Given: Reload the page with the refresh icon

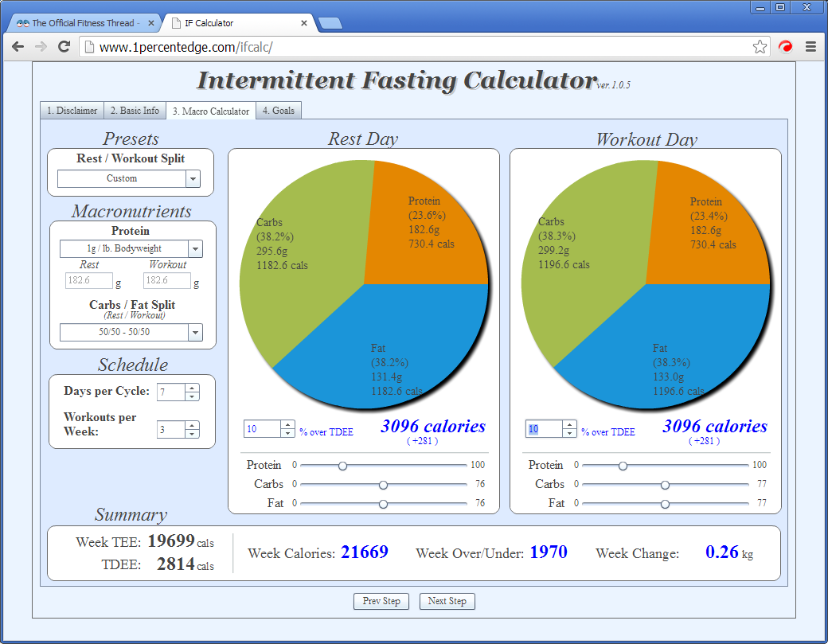Looking at the screenshot, I should (x=64, y=47).
